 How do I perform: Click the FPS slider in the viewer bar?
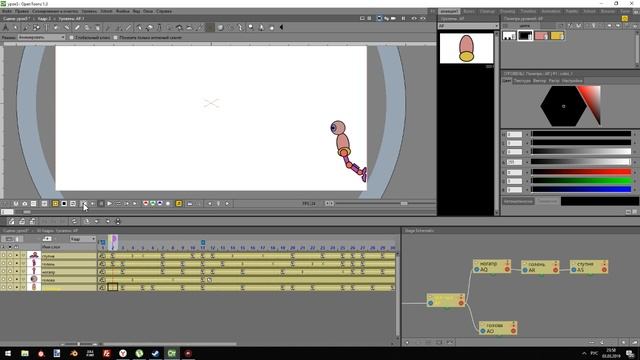click(385, 203)
